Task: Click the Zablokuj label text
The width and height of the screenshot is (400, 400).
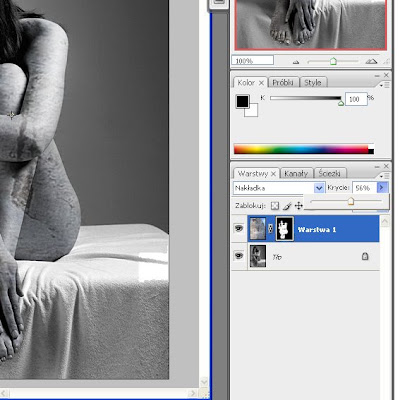Action: pyautogui.click(x=250, y=206)
